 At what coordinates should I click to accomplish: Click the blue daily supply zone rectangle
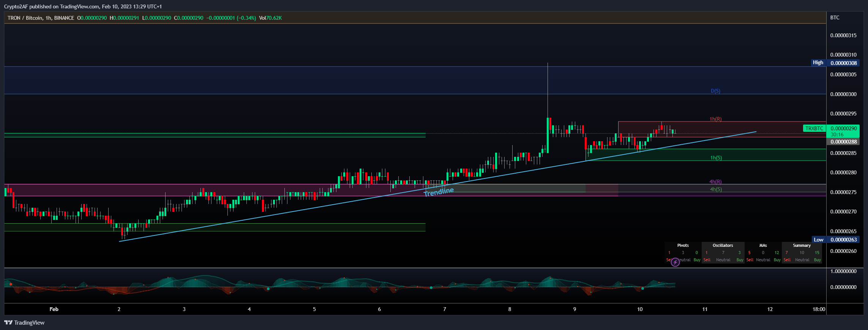415,80
